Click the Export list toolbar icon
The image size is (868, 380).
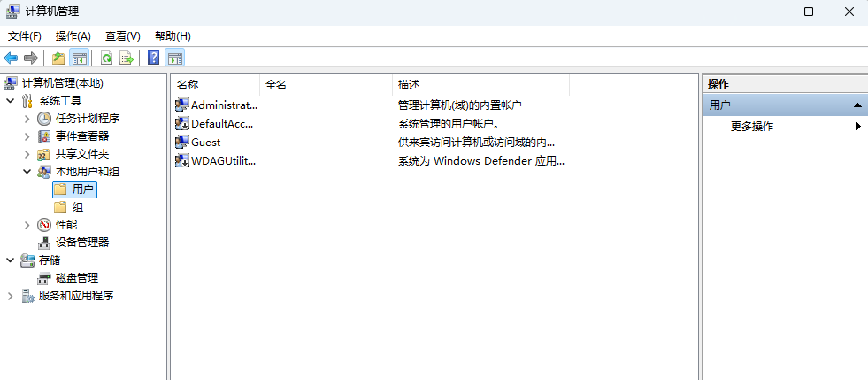tap(127, 58)
